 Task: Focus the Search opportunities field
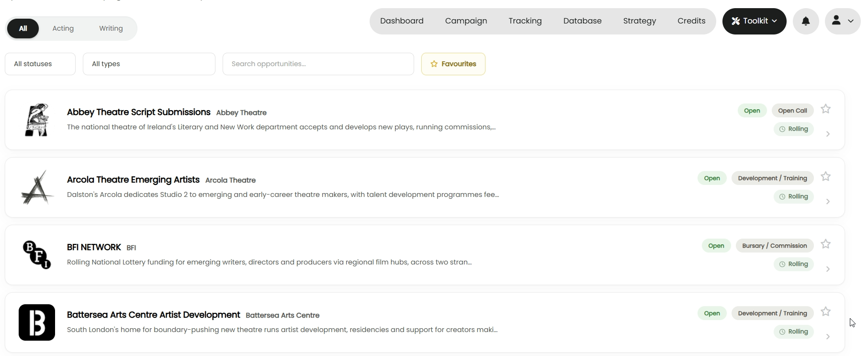[318, 64]
